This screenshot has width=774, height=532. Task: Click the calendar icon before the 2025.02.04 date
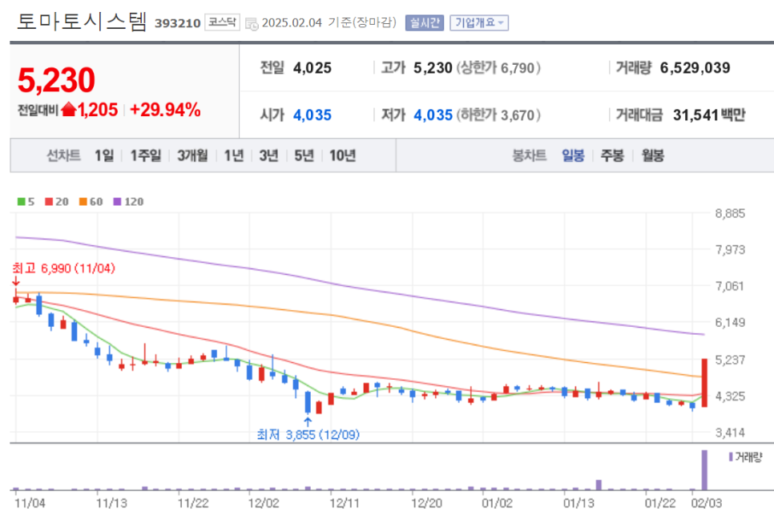252,24
